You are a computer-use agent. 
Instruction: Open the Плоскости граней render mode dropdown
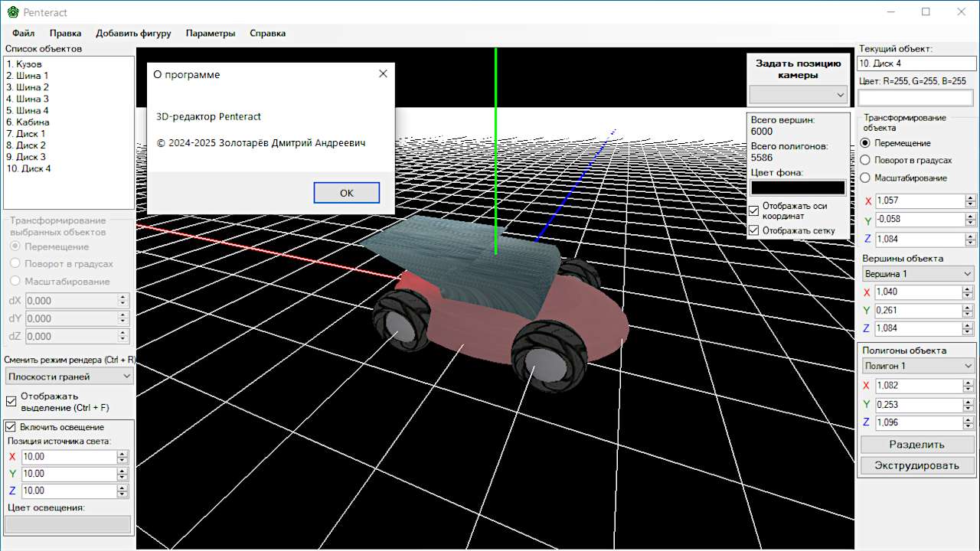(69, 377)
